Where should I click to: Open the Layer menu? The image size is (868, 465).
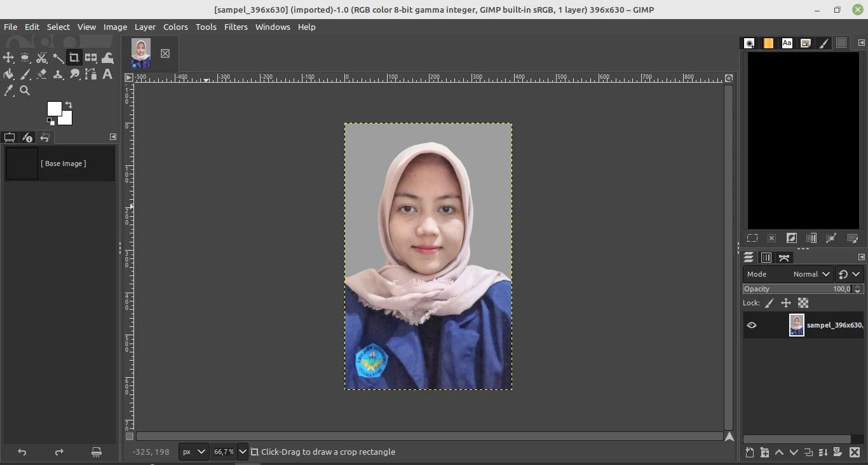(x=145, y=27)
